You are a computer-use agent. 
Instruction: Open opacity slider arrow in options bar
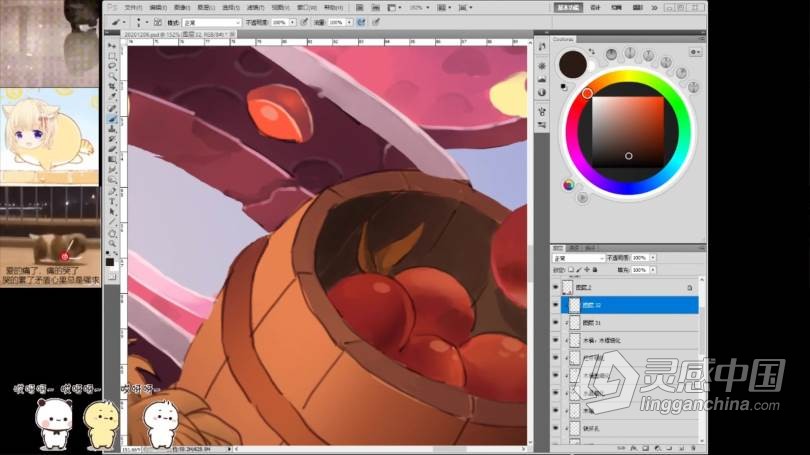(292, 23)
